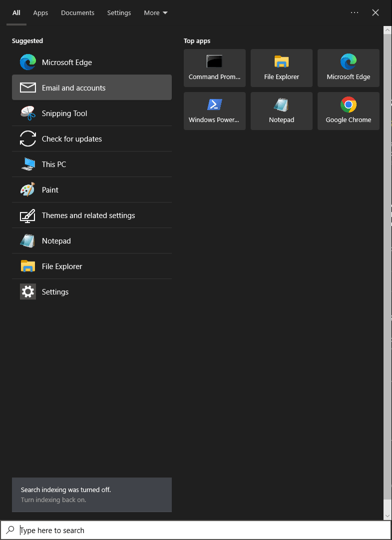Image resolution: width=392 pixels, height=540 pixels.
Task: Click the envelope icon for Email and accounts
Action: click(x=28, y=87)
